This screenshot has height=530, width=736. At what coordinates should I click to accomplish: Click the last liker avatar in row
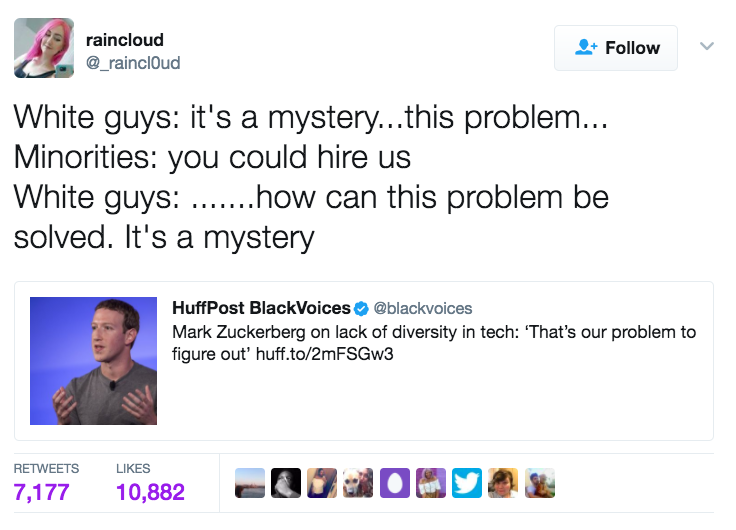[x=540, y=483]
